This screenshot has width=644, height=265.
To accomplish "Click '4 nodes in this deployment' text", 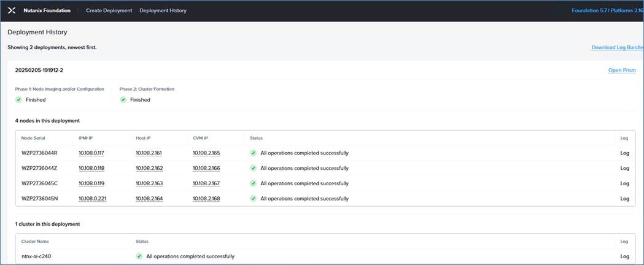I will click(x=47, y=121).
